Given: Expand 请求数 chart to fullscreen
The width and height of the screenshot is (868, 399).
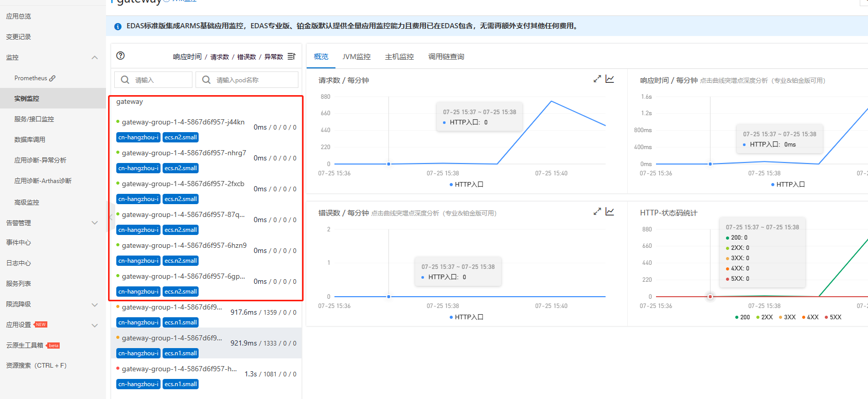Looking at the screenshot, I should (597, 79).
